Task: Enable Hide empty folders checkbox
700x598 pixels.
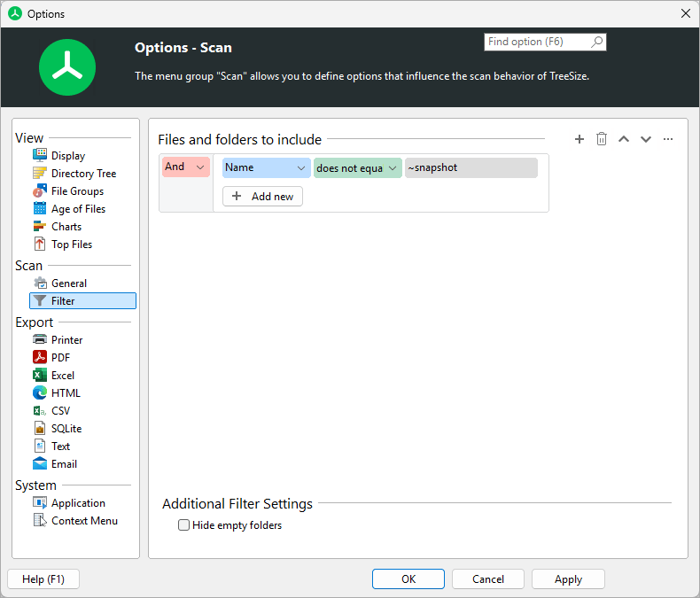Action: [x=183, y=524]
